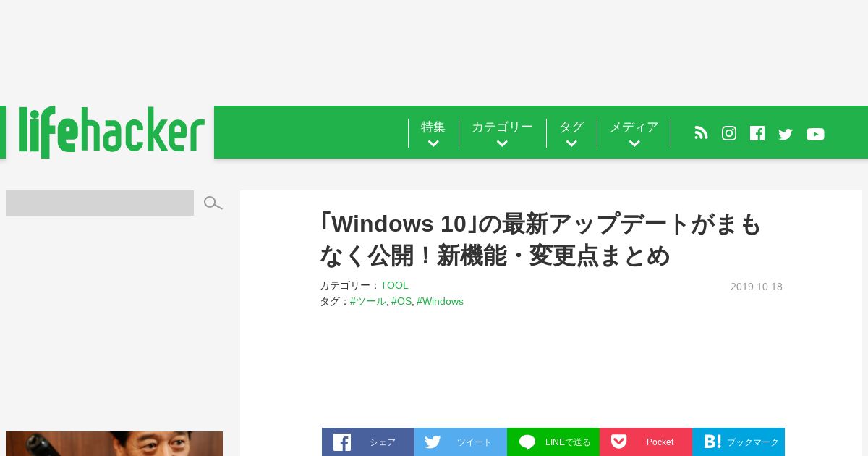The height and width of the screenshot is (456, 868).
Task: Open the #OS tag link
Action: [401, 301]
